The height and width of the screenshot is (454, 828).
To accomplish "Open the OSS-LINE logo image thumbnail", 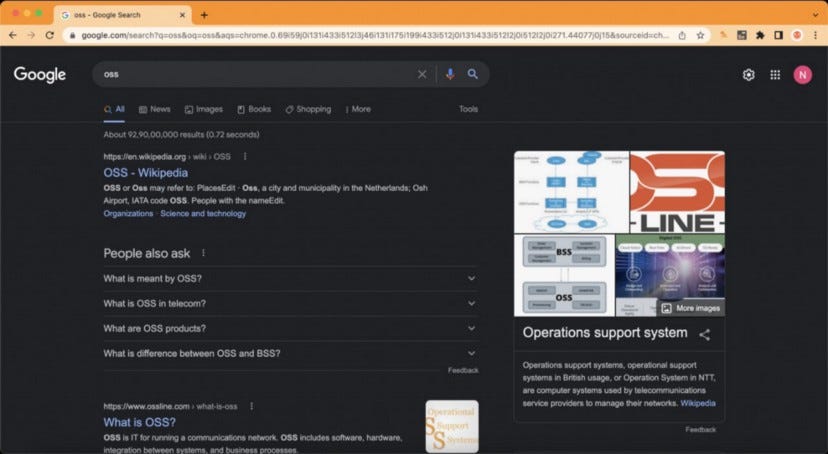I will click(x=678, y=192).
